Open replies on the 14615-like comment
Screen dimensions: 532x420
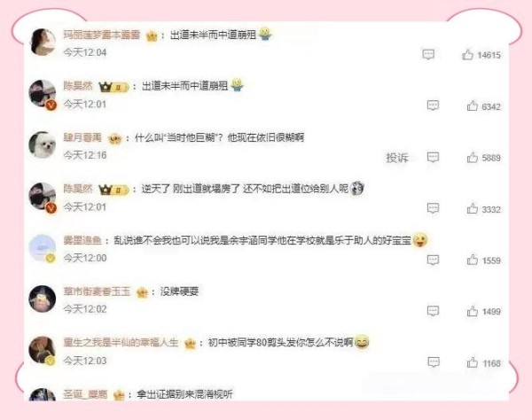(428, 54)
